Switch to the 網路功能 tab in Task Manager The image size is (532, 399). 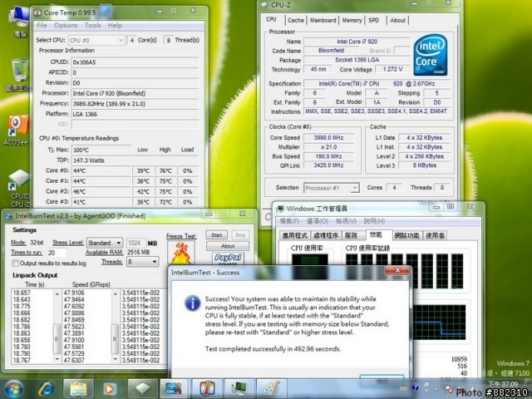pyautogui.click(x=406, y=235)
